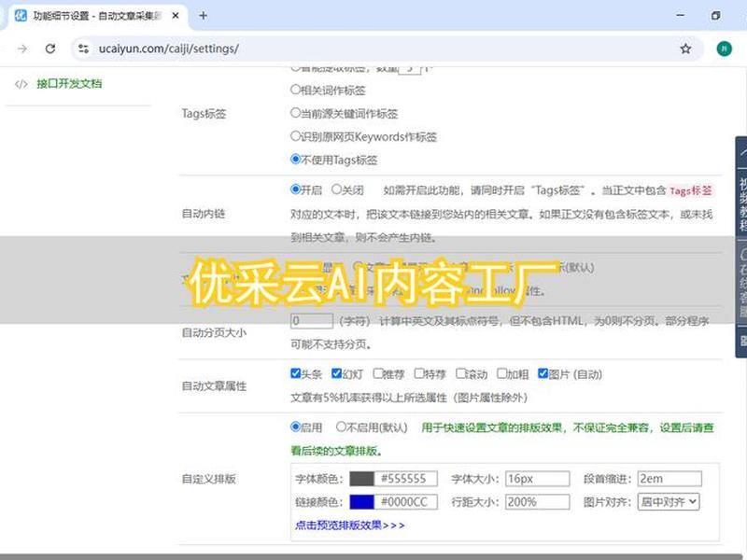This screenshot has width=747, height=560.
Task: Select 不启用(默认) for 自定义排版
Action: coord(341,427)
